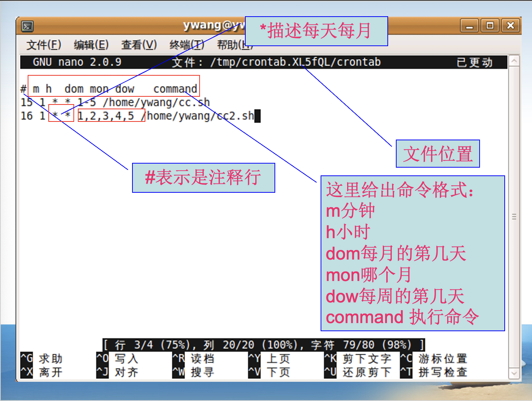Click the ^K 剪下文字 cut text shortcut
This screenshot has width=532, height=401.
tap(358, 359)
